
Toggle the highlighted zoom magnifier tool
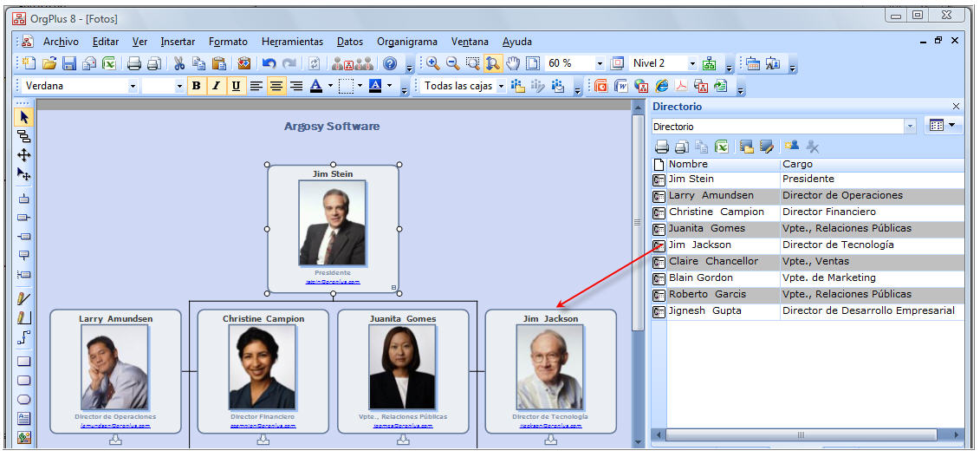[x=493, y=63]
